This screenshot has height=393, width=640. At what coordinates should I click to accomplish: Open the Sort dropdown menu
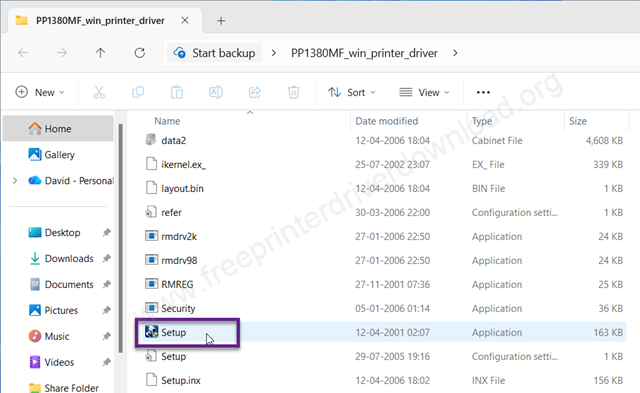pos(352,92)
